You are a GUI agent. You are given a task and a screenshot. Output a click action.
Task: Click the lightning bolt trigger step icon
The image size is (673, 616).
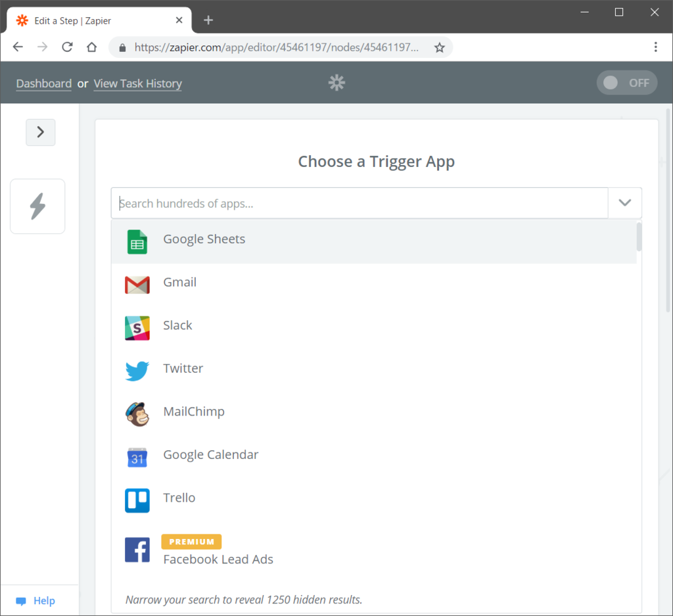coord(37,206)
